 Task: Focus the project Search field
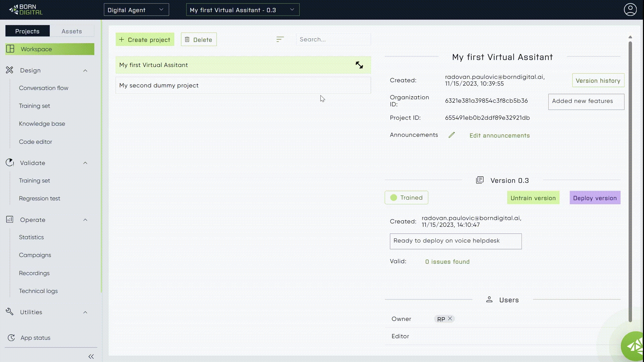(333, 40)
